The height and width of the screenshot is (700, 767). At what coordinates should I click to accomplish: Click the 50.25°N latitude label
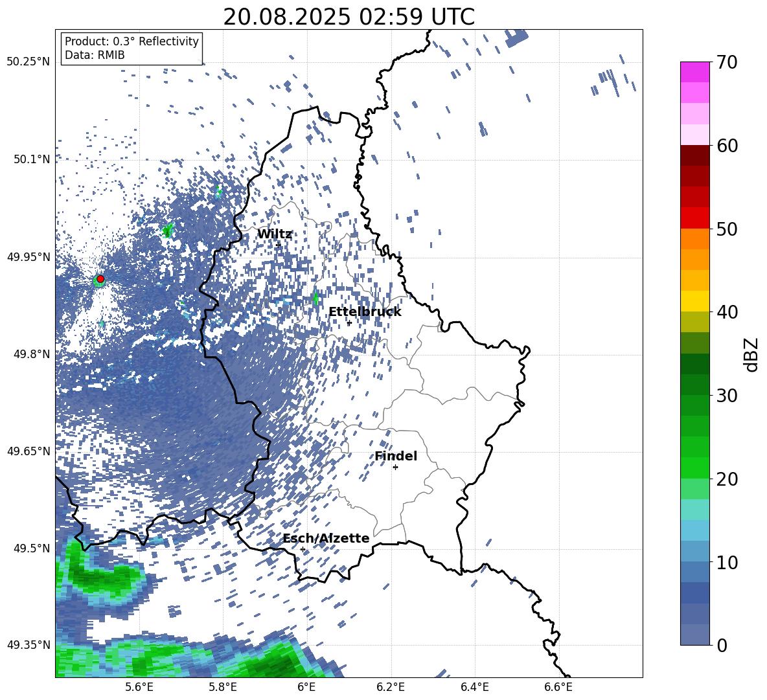click(29, 62)
